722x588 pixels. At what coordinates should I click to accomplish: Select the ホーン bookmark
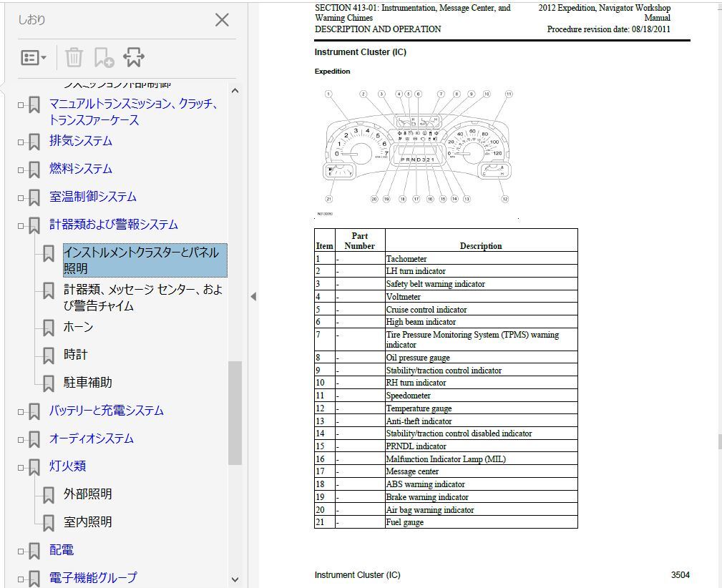(78, 327)
